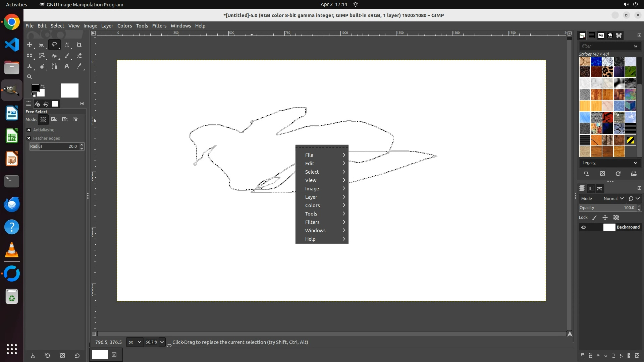Viewport: 644px width, 362px height.
Task: Disable the Antialiasing checkbox
Action: [x=29, y=130]
